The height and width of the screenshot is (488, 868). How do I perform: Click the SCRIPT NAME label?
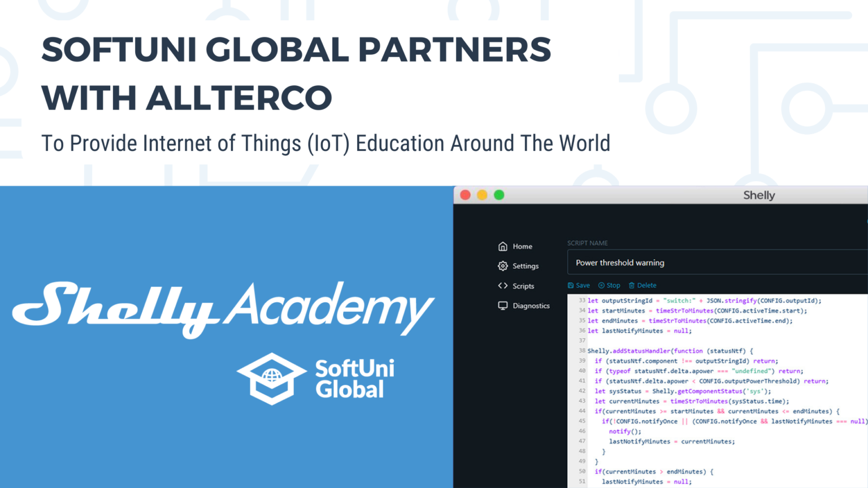tap(587, 243)
